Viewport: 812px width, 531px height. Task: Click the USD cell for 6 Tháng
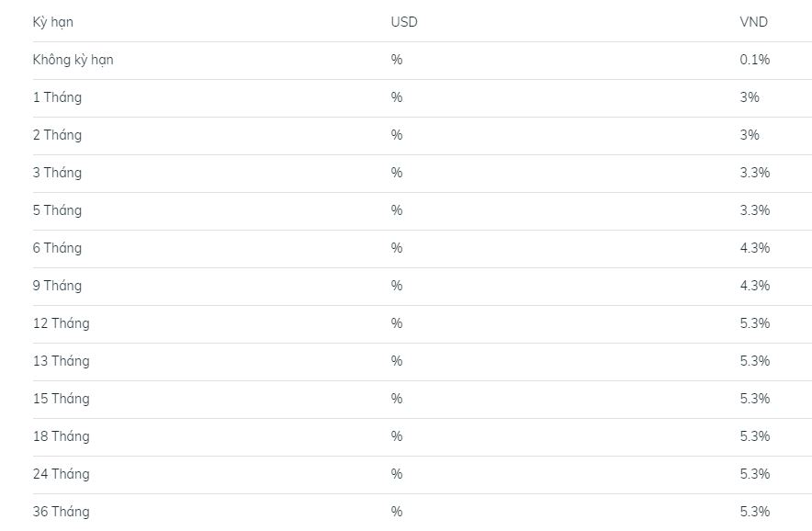[397, 248]
